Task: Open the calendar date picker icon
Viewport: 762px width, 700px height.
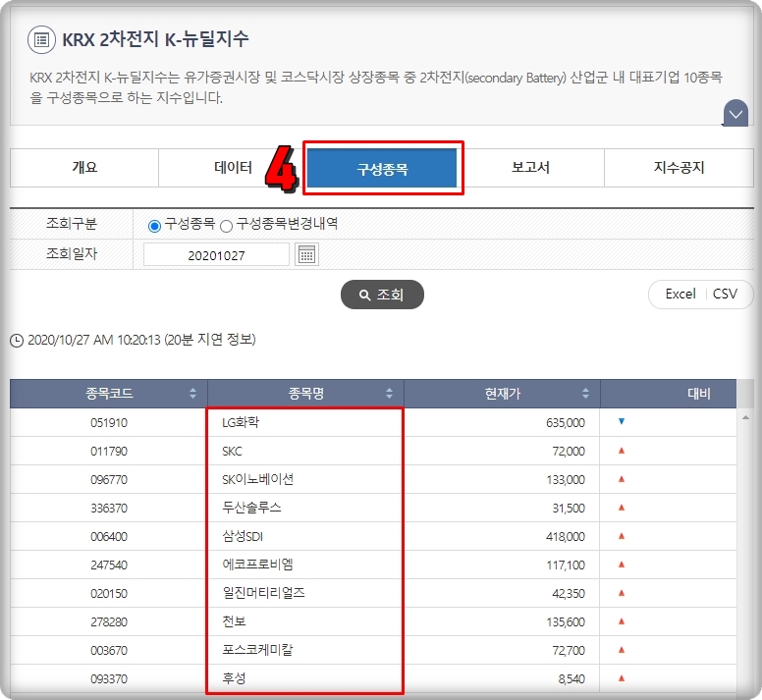Action: [x=306, y=254]
